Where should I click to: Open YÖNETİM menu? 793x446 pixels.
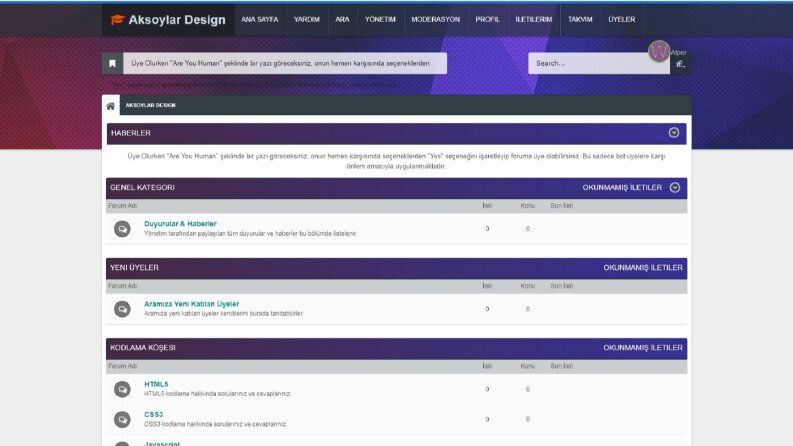click(380, 19)
